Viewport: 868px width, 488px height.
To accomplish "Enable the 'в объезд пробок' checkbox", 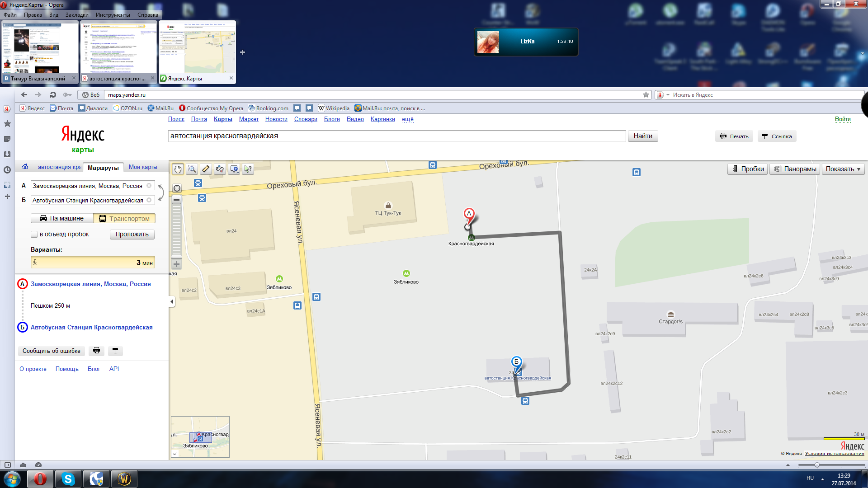I will [x=34, y=234].
